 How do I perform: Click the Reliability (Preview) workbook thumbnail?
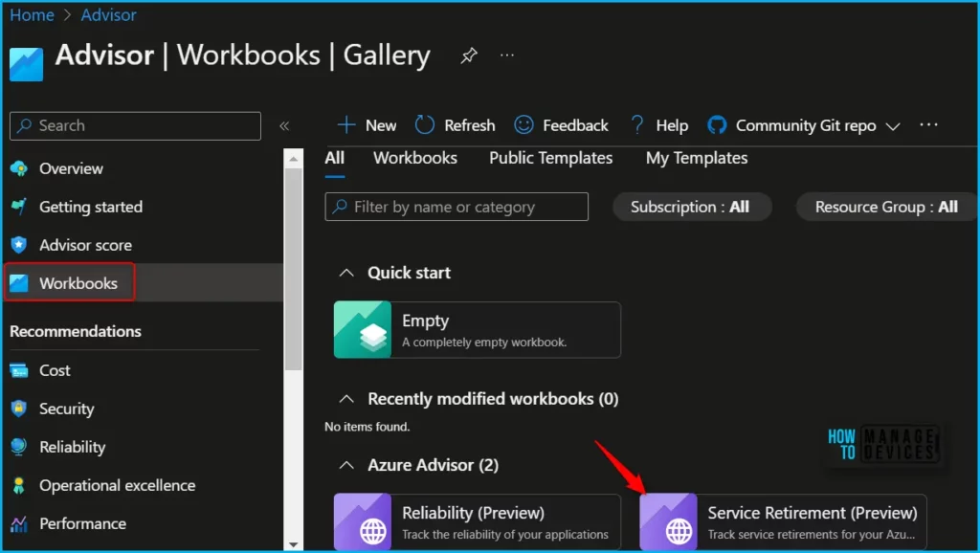[x=363, y=521]
